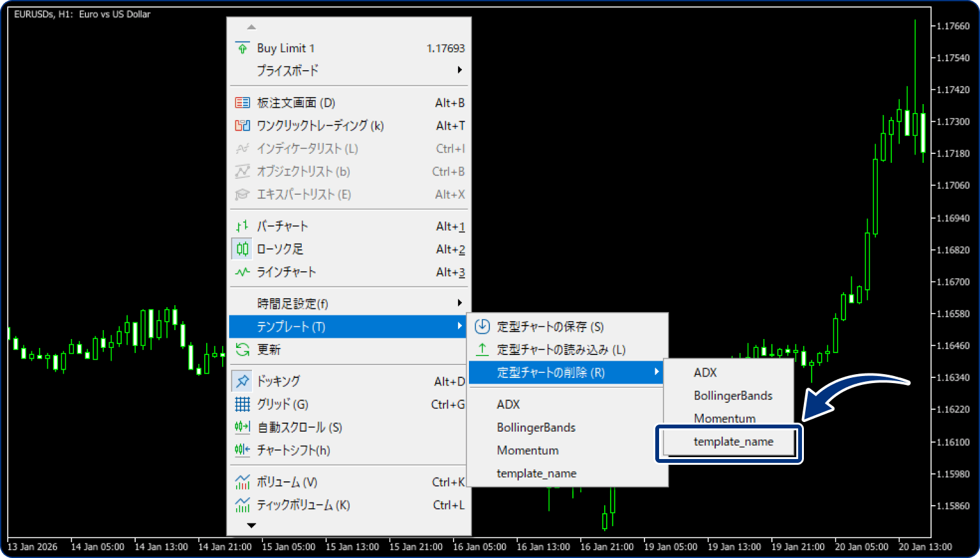Click the one-click trading icon

[x=242, y=125]
